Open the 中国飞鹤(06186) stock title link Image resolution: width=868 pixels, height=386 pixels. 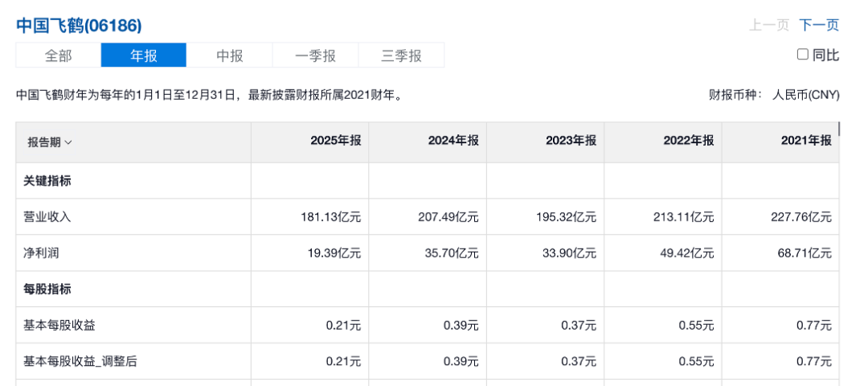[79, 25]
